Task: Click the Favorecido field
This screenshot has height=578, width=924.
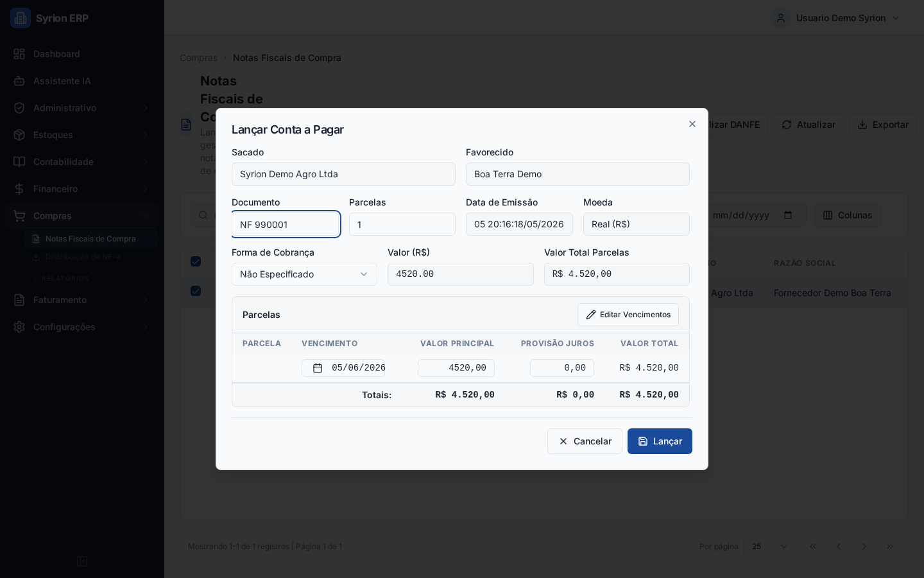Action: tap(577, 174)
